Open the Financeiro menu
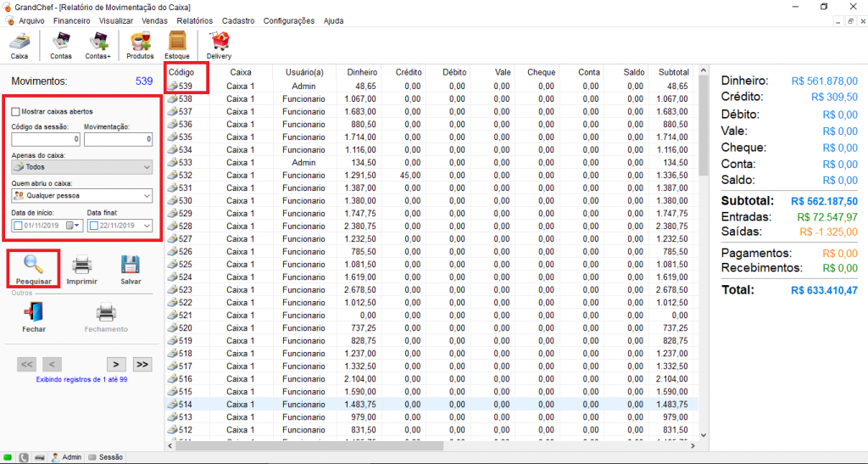The image size is (868, 464). coord(71,20)
